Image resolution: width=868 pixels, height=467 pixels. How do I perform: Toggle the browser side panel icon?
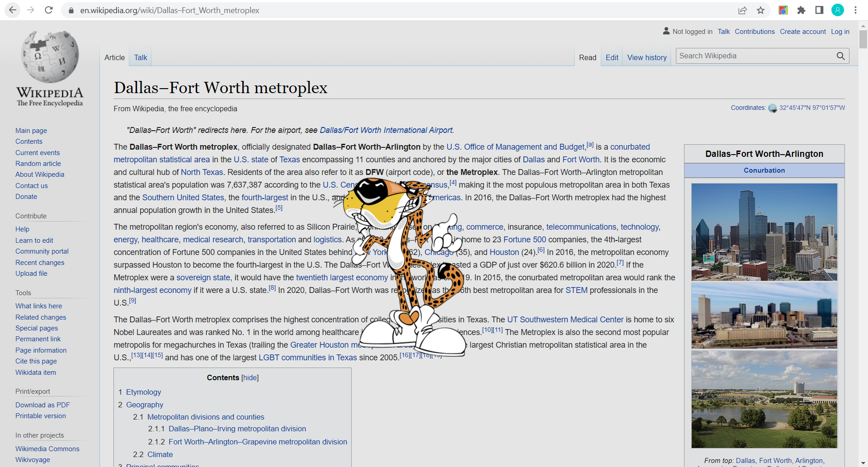pyautogui.click(x=819, y=10)
